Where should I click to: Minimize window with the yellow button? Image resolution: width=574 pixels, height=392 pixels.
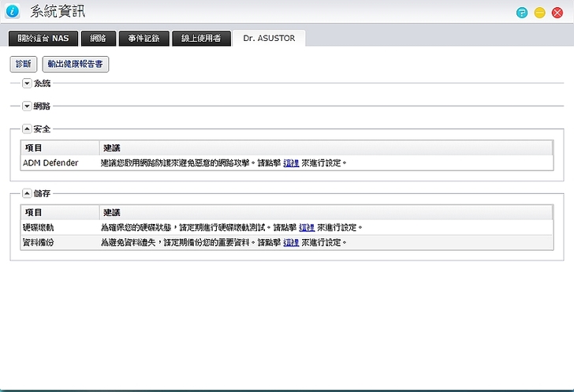[540, 12]
